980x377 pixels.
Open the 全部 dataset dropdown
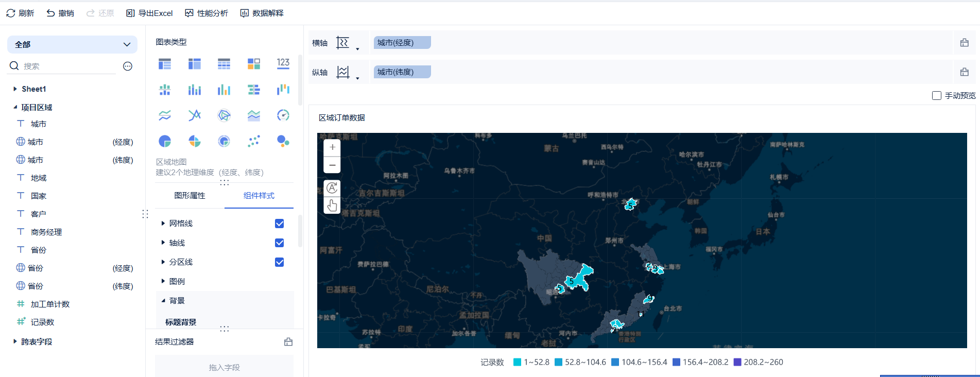click(x=72, y=44)
